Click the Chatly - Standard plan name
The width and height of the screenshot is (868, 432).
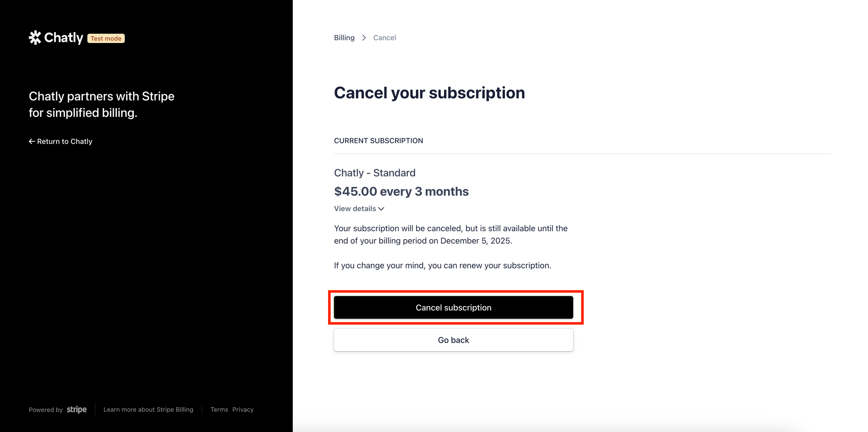pyautogui.click(x=374, y=173)
